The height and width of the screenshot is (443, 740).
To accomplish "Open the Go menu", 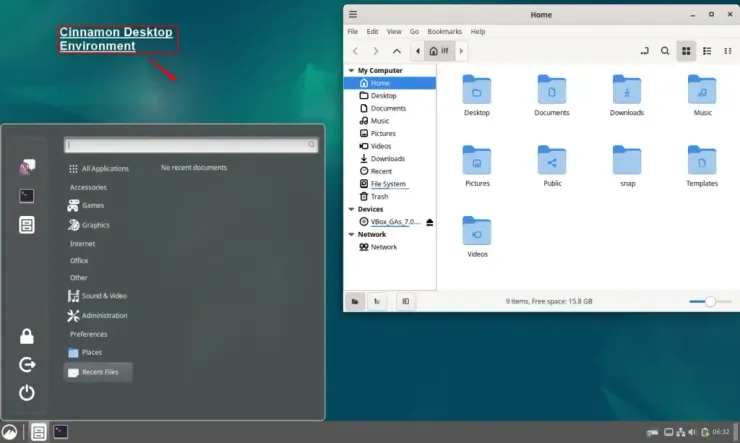I will (414, 32).
